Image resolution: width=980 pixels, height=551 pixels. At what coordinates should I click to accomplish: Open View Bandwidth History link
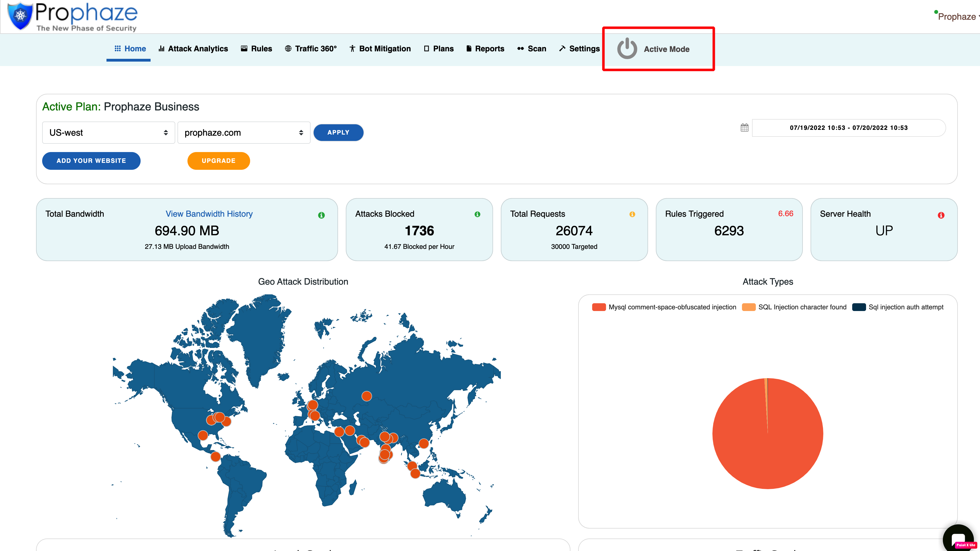pos(209,214)
